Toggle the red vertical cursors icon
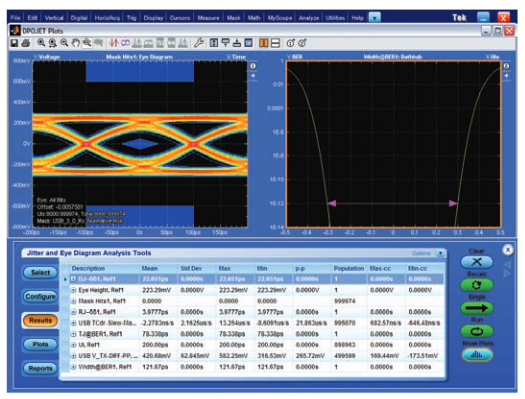Screen dimensions: 525x399 [x=114, y=43]
